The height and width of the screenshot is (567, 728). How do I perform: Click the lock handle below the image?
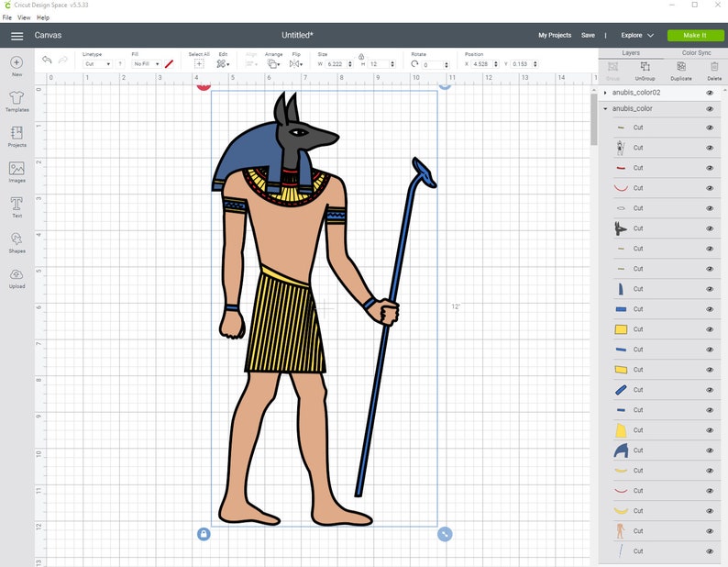click(x=204, y=534)
